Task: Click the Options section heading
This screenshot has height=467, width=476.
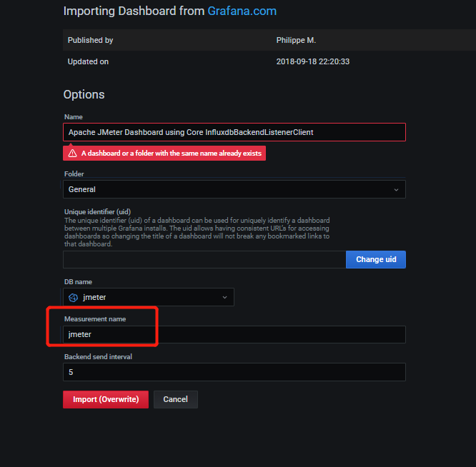Action: click(84, 94)
